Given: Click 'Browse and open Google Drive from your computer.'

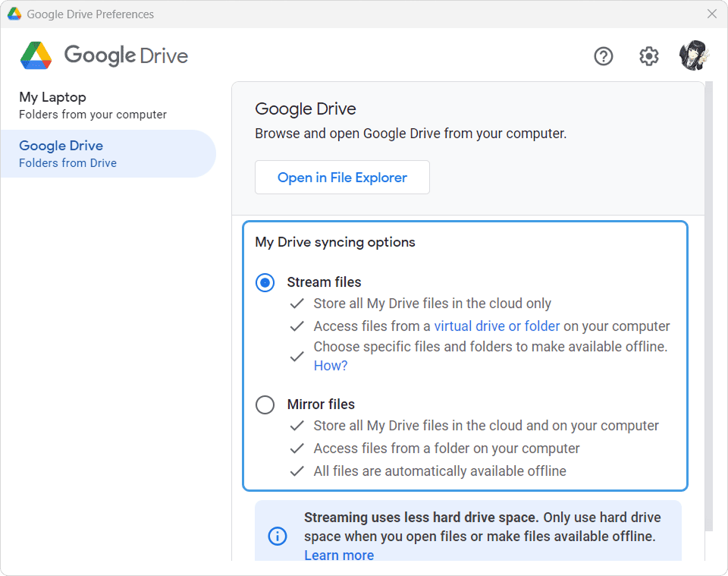Looking at the screenshot, I should point(411,134).
